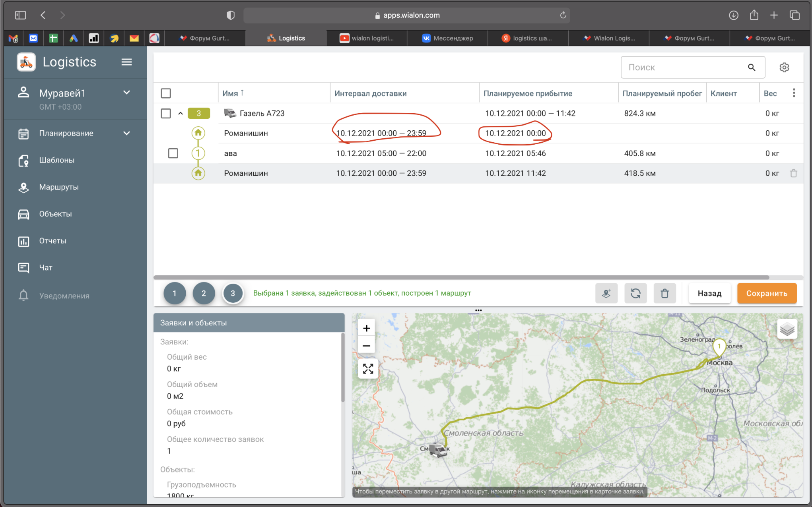Expand the Планирование menu chevron
The height and width of the screenshot is (507, 812).
[126, 133]
